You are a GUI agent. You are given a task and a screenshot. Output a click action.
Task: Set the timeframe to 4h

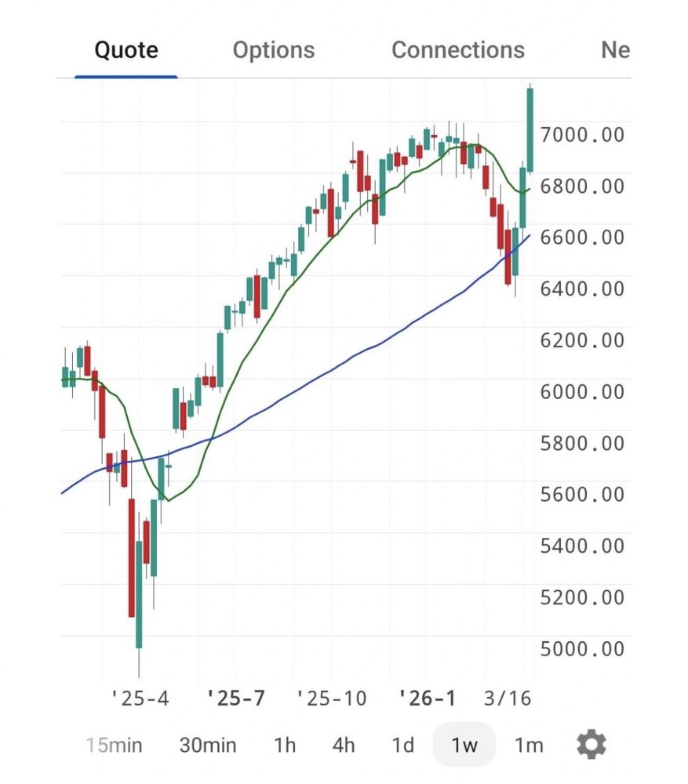(x=343, y=745)
